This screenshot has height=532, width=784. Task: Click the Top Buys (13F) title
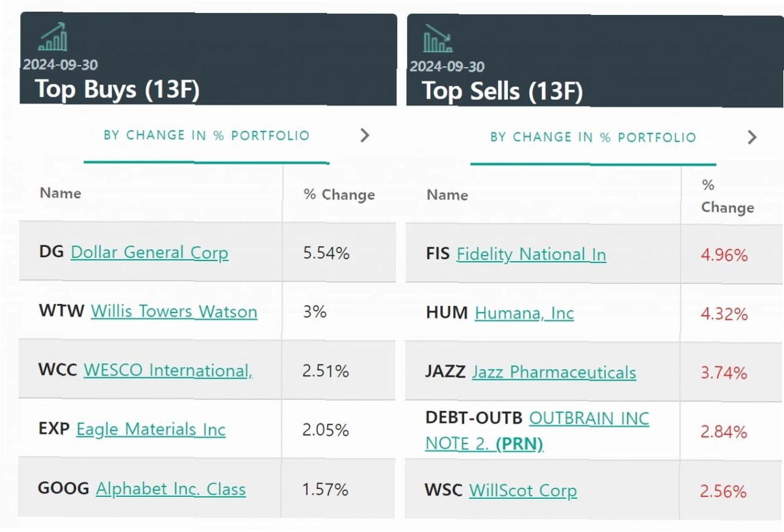(x=117, y=89)
